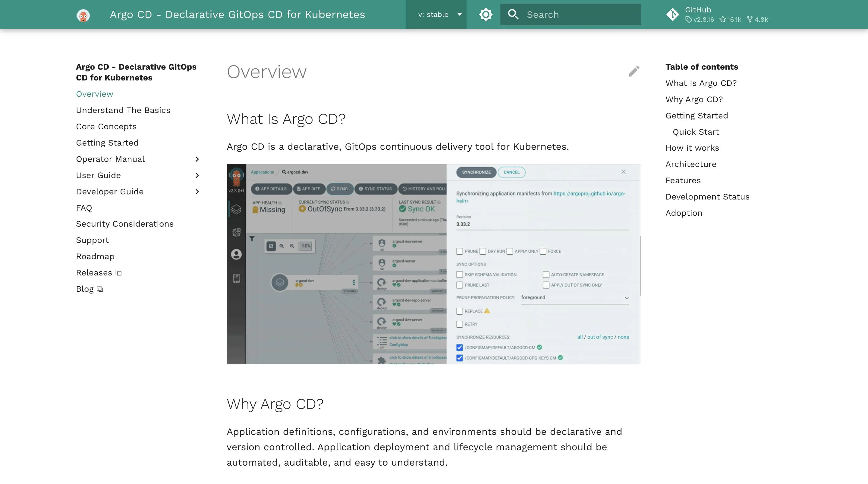Jump to Quick Start section link
Image resolution: width=868 pixels, height=484 pixels.
tap(696, 132)
